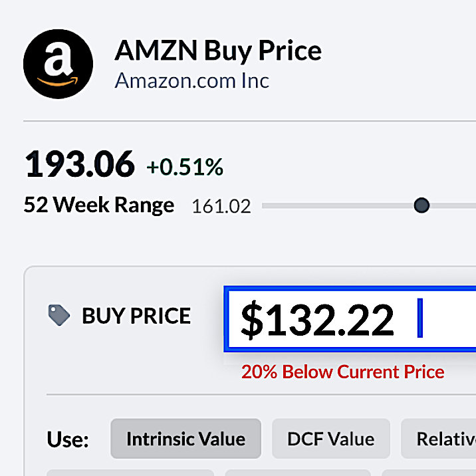
Task: Open the Amazon.com Inc company link
Action: [192, 80]
